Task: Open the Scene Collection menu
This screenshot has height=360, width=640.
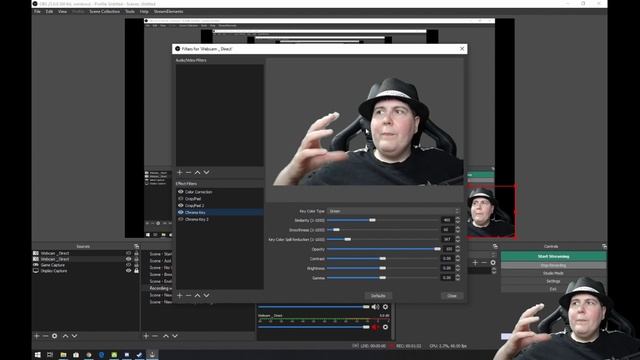Action: 104,11
